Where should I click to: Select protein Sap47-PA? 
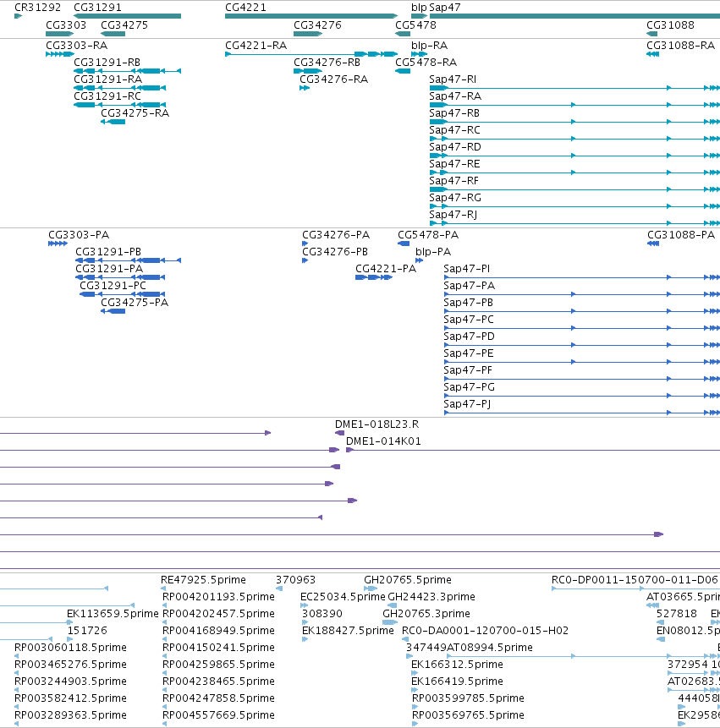(x=470, y=286)
